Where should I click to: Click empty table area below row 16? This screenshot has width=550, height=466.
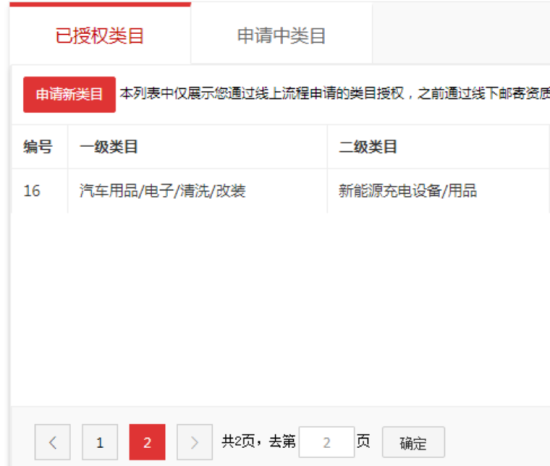click(x=281, y=309)
